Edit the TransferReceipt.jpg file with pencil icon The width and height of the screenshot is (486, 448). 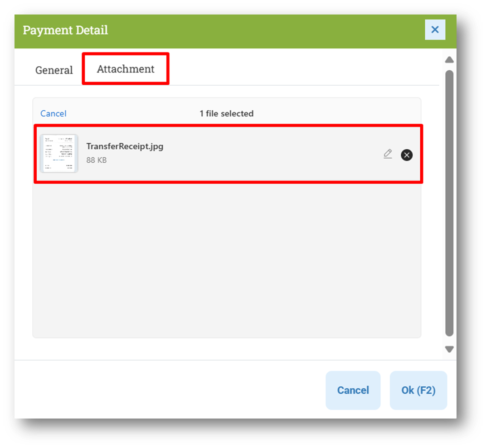[388, 154]
